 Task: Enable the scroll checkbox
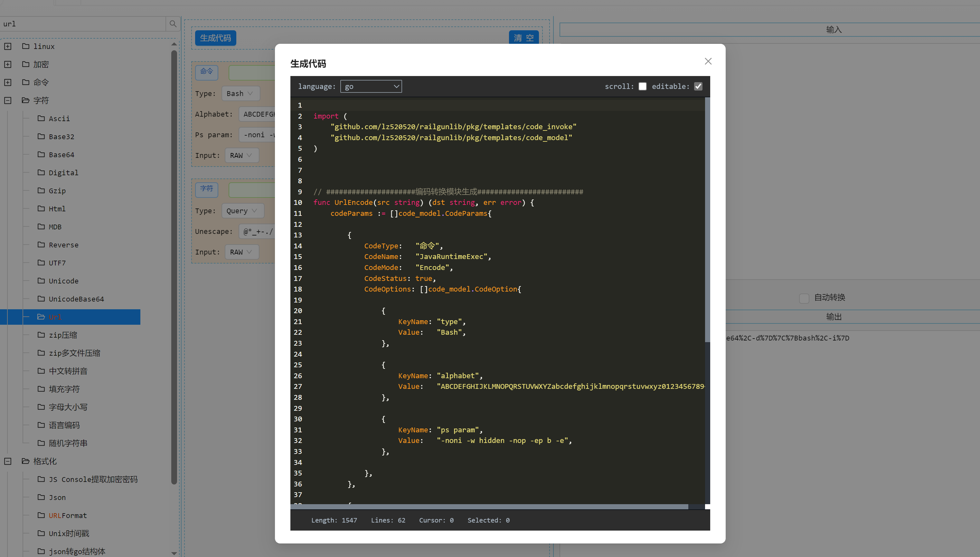click(x=643, y=86)
